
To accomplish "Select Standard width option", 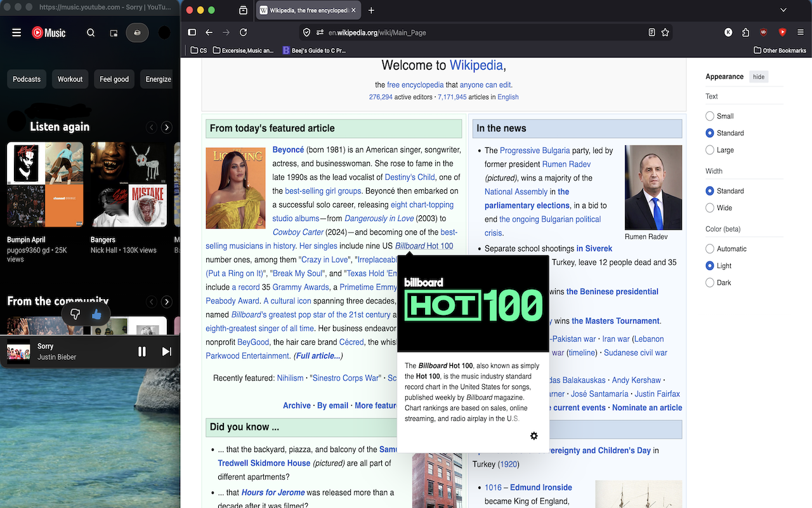I will [710, 191].
